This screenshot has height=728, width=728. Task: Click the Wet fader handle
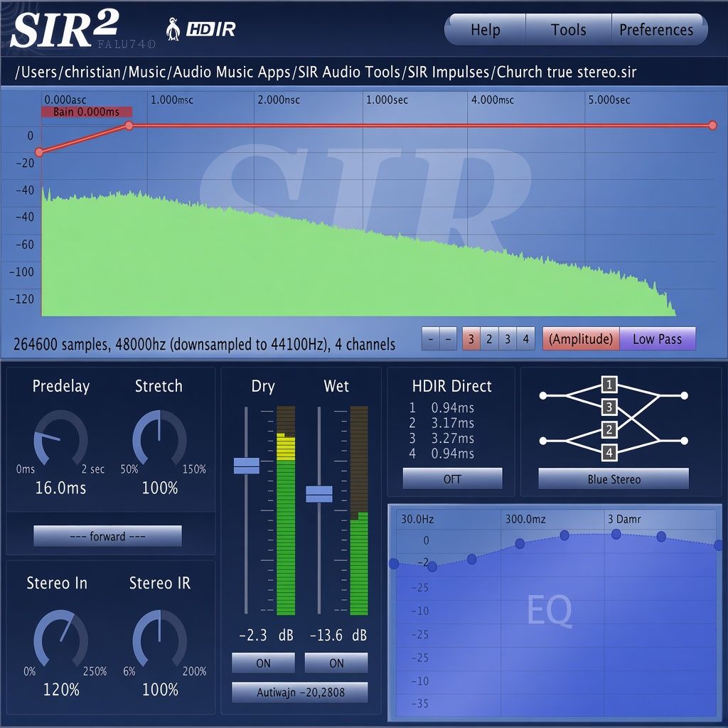(319, 494)
